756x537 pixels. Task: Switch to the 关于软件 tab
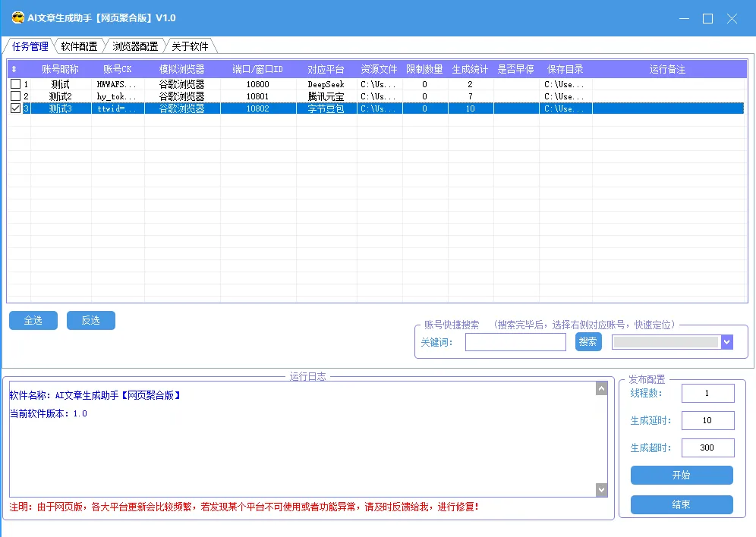[190, 46]
